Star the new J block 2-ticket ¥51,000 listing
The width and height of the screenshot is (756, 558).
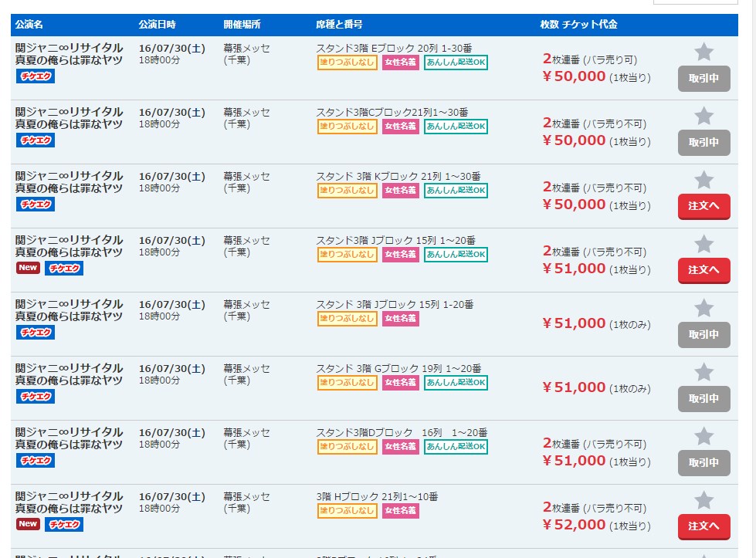point(704,245)
